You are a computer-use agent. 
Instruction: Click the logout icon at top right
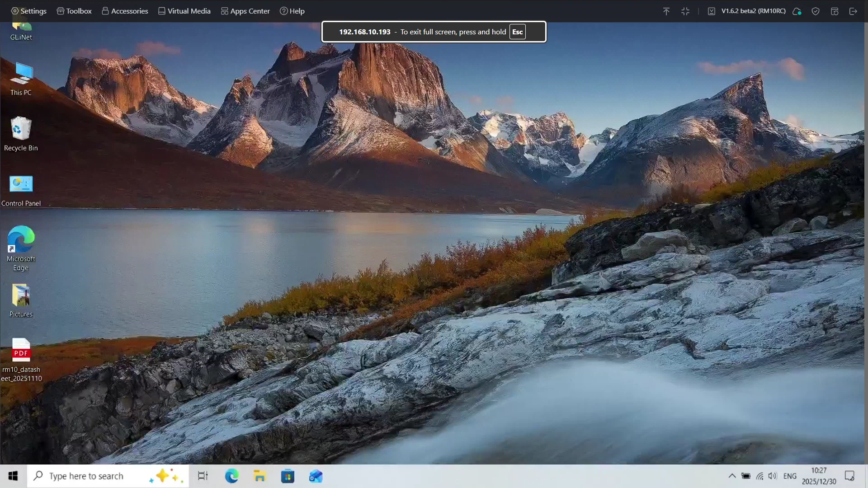click(854, 11)
